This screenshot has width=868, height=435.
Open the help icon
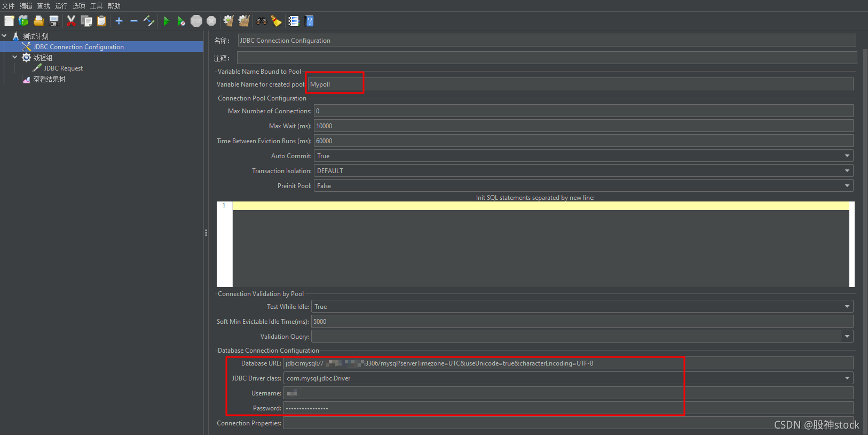pyautogui.click(x=309, y=21)
